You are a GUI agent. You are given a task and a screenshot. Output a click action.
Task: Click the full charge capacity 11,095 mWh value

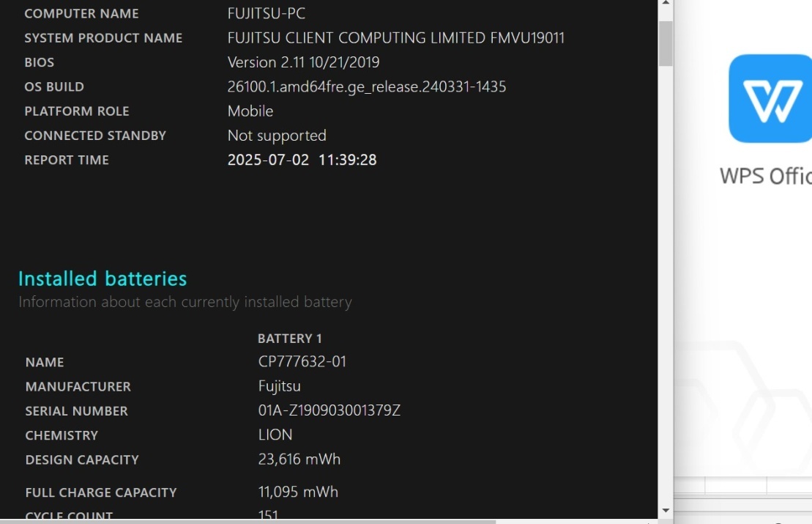click(298, 492)
